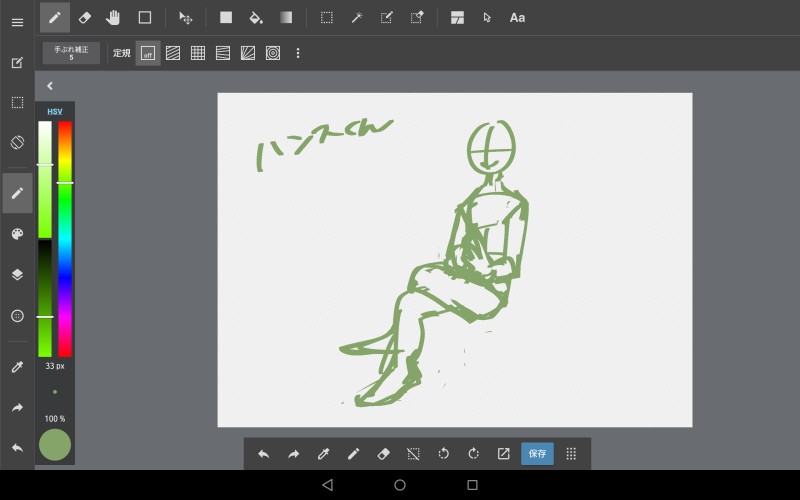Open 手ぶれ補正 stabilizer setting

(x=71, y=53)
